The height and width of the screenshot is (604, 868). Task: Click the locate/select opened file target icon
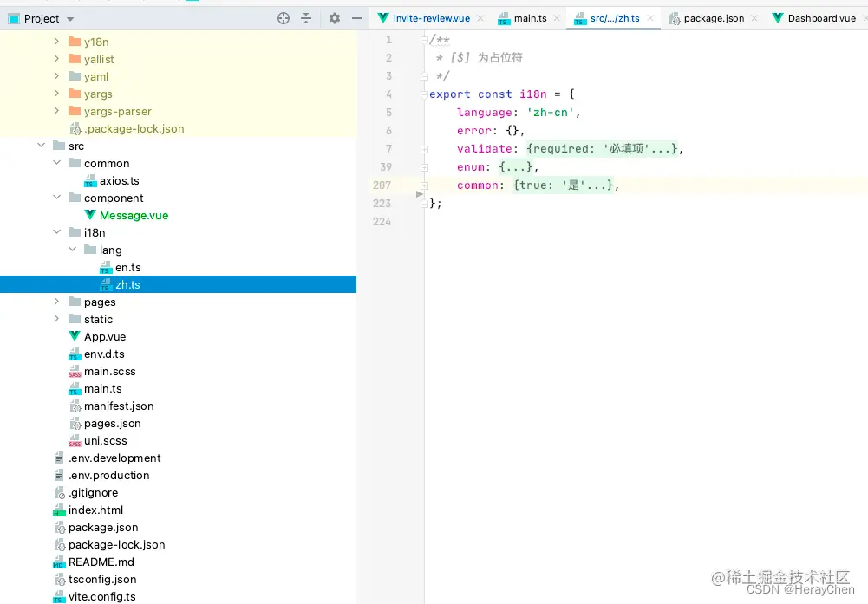[x=284, y=18]
